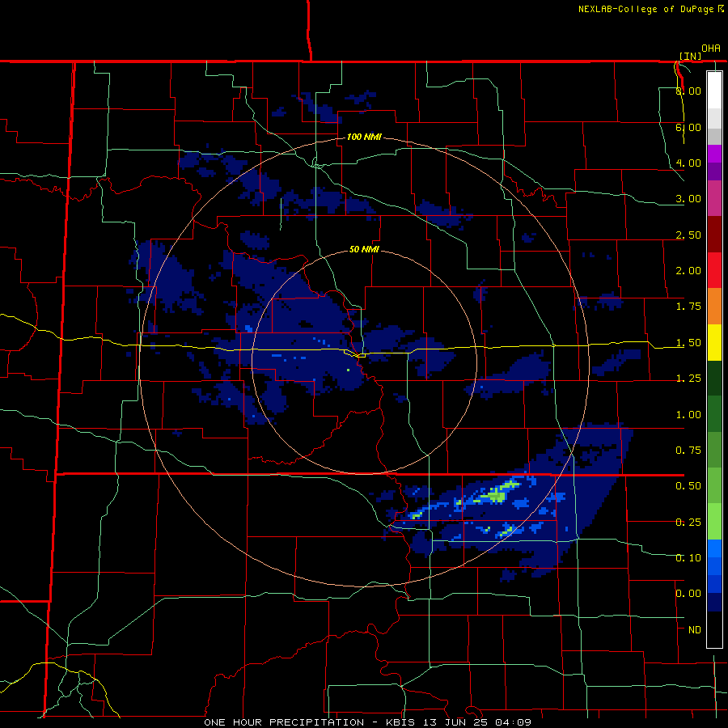Click the 0.25 legend value
This screenshot has height=728, width=728.
coord(688,523)
